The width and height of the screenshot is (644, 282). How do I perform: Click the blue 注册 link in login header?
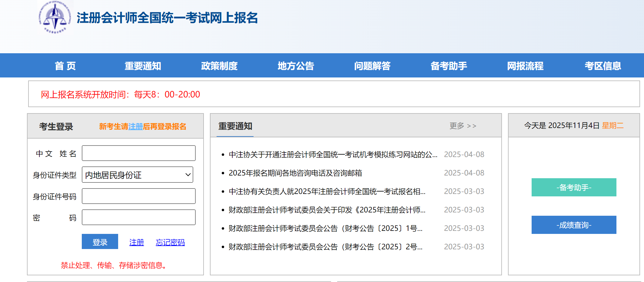click(135, 126)
